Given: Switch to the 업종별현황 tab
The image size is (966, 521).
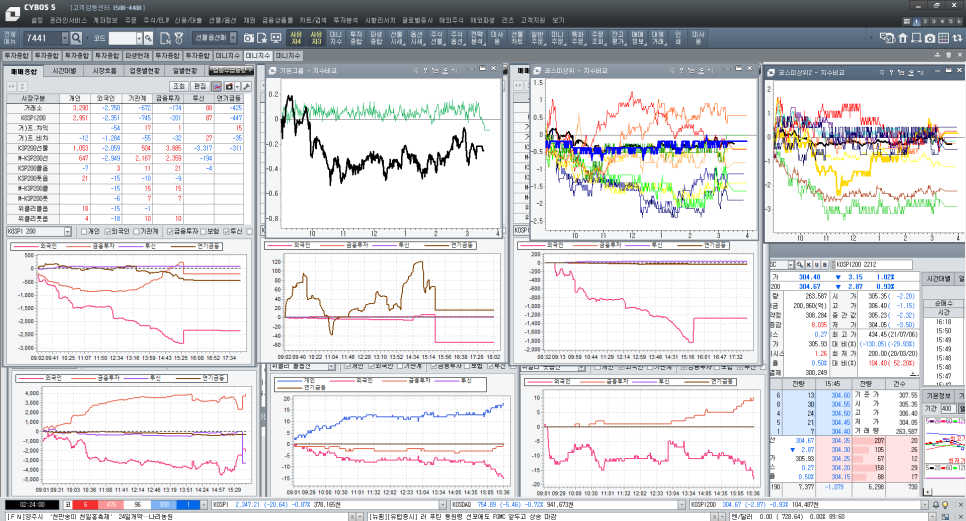Looking at the screenshot, I should [145, 71].
